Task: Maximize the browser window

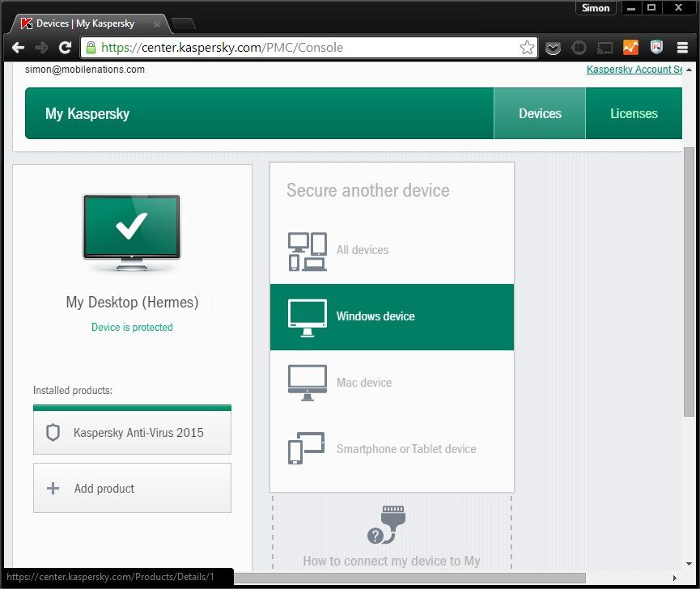Action: click(x=651, y=8)
